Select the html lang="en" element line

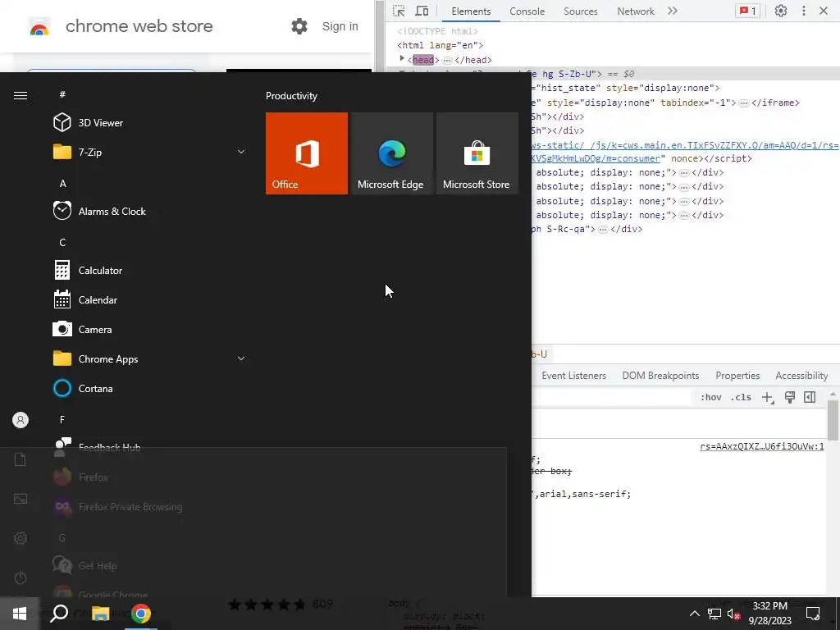point(440,46)
